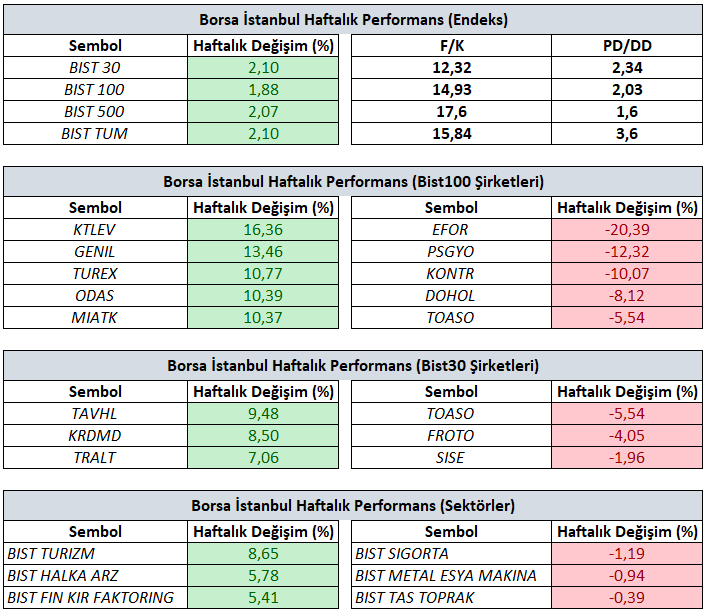This screenshot has width=707, height=612.
Task: Select the BIST TURIZM sector cell
Action: [95, 553]
